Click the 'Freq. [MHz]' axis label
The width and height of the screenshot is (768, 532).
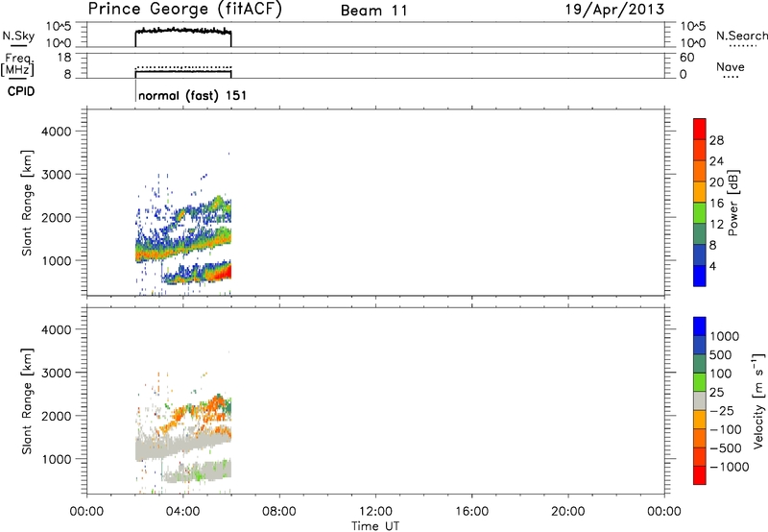(18, 64)
